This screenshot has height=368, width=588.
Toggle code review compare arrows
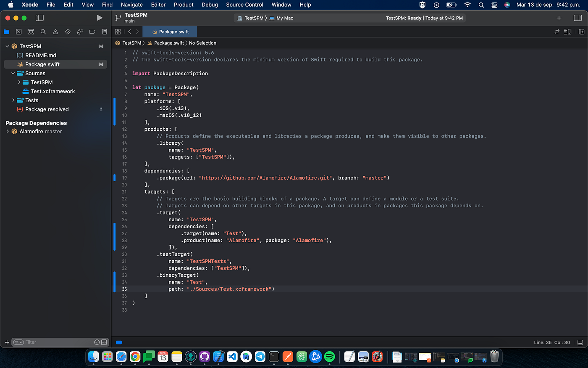click(x=557, y=32)
